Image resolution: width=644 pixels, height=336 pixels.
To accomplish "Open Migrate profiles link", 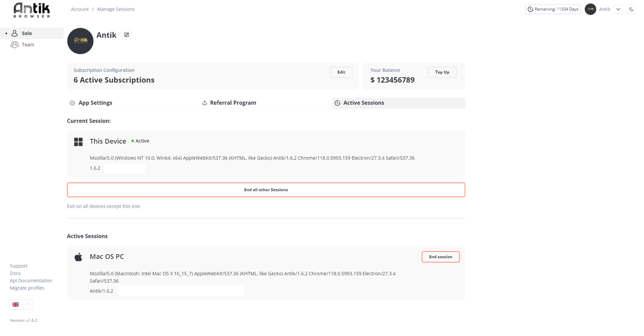I will (27, 288).
